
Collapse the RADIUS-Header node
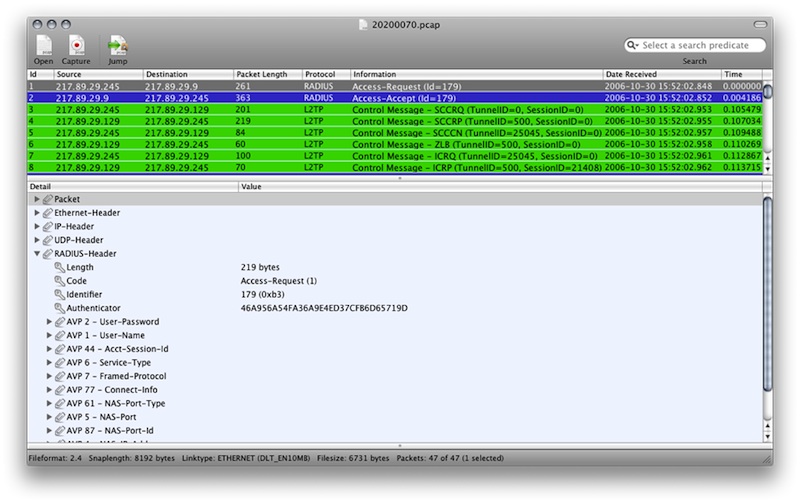[x=38, y=254]
